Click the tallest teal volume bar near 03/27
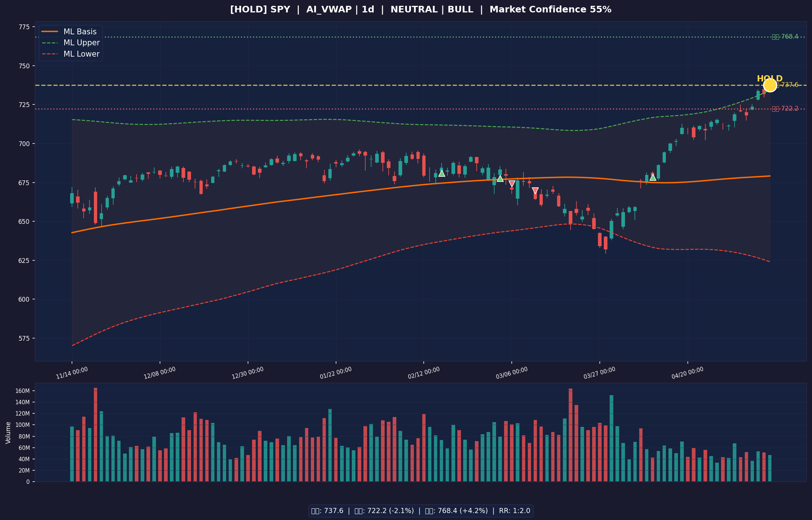 point(611,439)
